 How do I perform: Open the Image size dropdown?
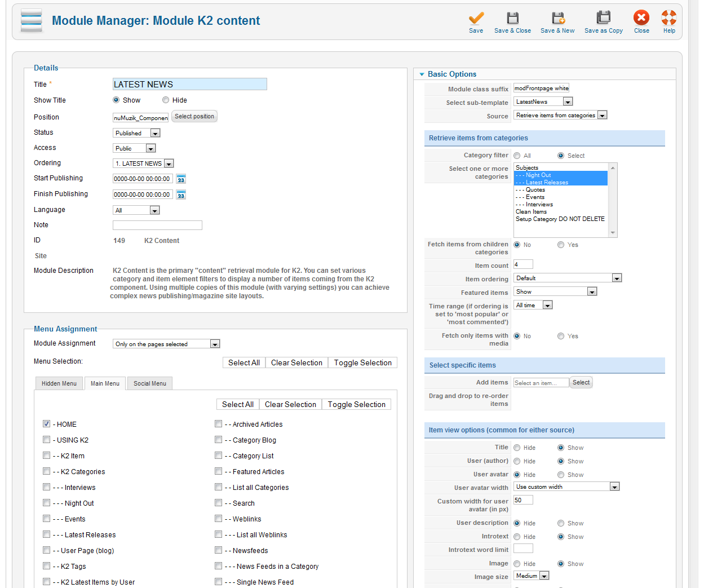(x=532, y=576)
